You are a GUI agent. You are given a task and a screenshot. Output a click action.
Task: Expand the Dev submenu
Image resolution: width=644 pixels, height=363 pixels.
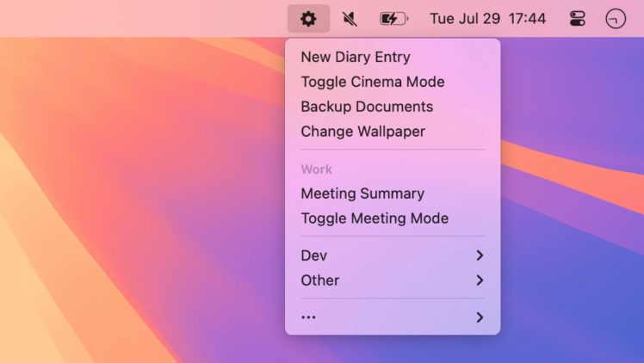[x=393, y=255]
